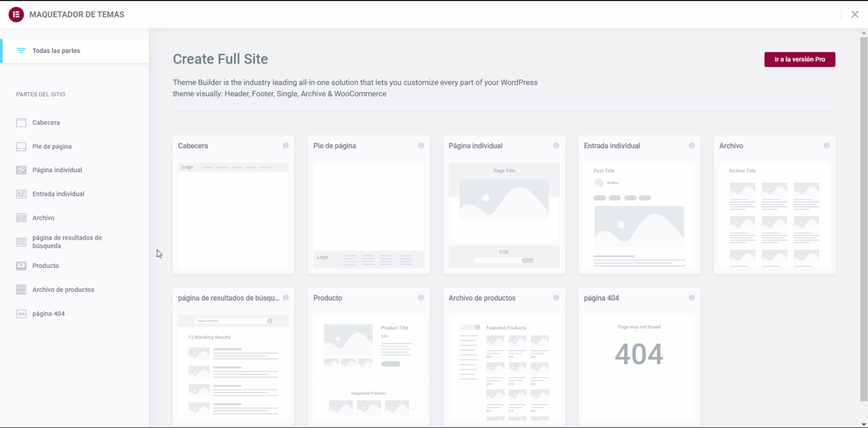Click the Pie de página sidebar icon

pyautogui.click(x=21, y=147)
